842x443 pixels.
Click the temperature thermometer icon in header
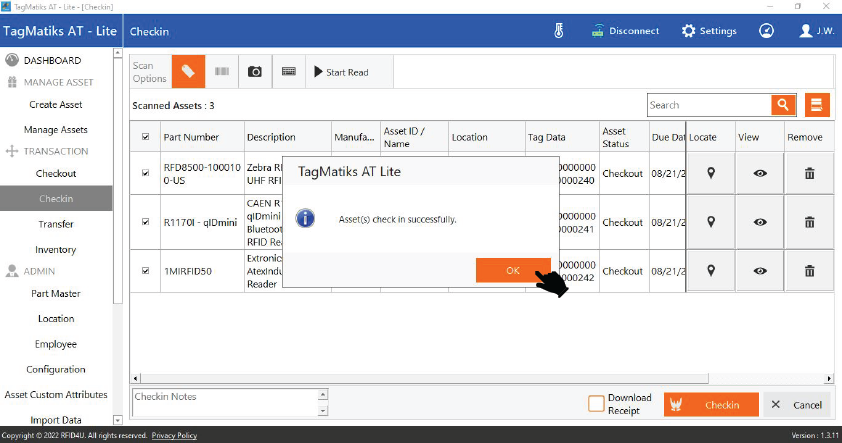point(559,31)
